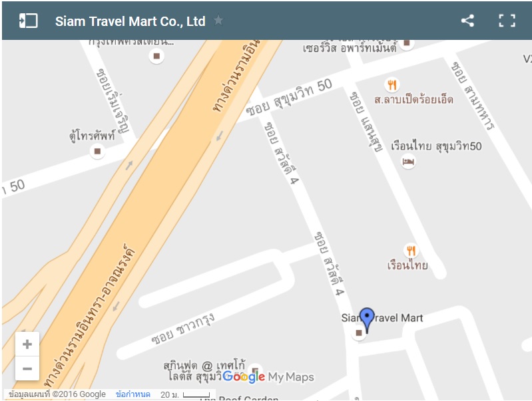
Task: Click the map scale bar
Action: coord(196,394)
